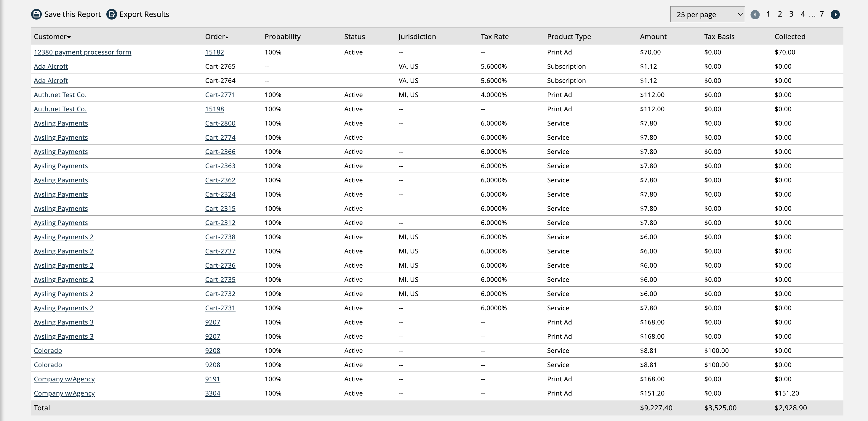Open order 3304 link
Screen dimensions: 868x421
click(212, 393)
